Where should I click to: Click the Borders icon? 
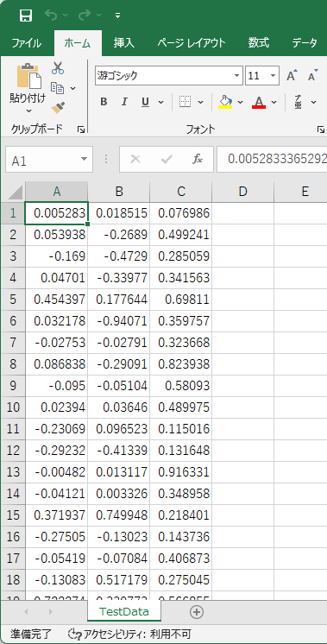pyautogui.click(x=186, y=102)
